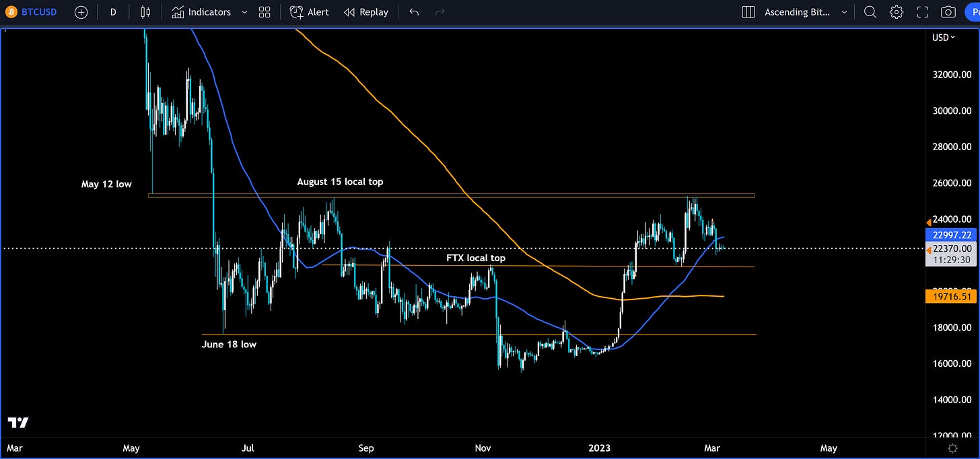Image resolution: width=980 pixels, height=459 pixels.
Task: Select the 'August 15 local top' label
Action: coord(340,182)
